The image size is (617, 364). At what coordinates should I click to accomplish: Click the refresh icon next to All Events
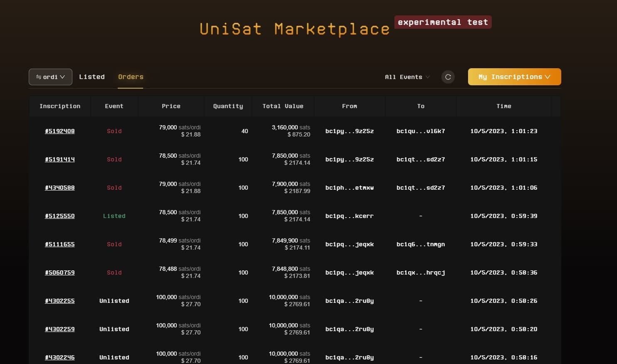[x=448, y=77]
